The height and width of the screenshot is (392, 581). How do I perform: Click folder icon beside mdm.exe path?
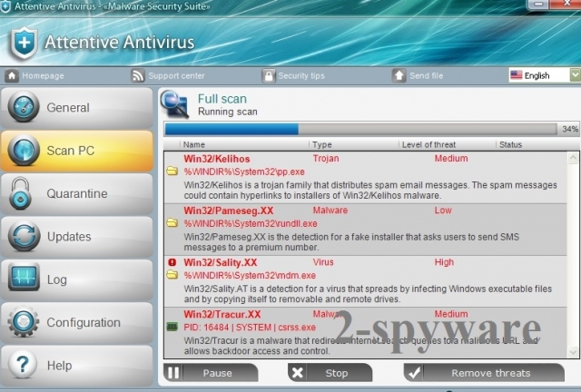click(172, 275)
